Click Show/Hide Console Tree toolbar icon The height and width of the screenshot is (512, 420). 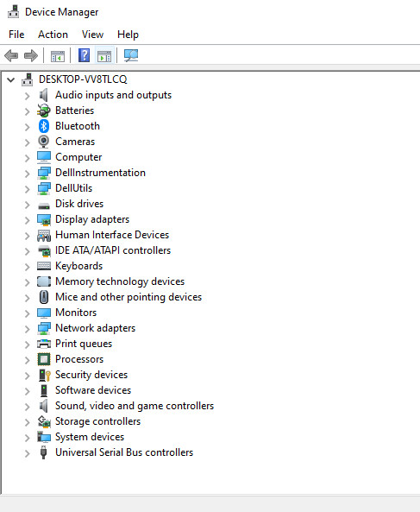tap(58, 56)
